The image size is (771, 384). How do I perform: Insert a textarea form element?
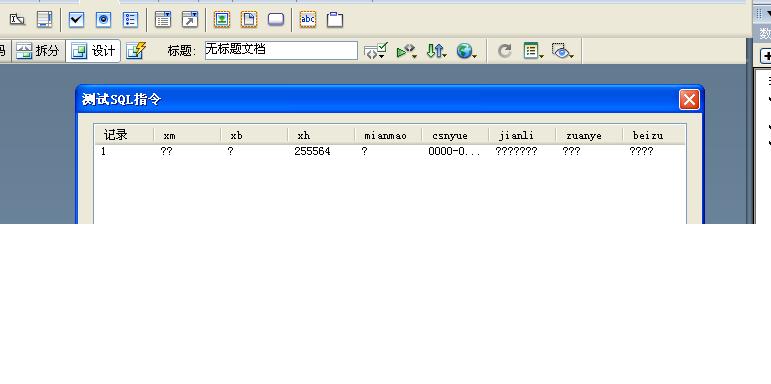point(44,20)
